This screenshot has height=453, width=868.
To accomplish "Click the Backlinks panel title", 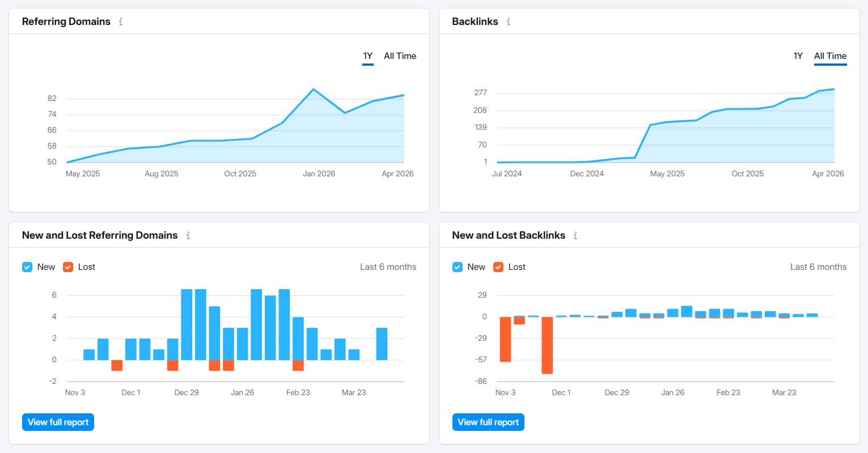I will pos(475,22).
